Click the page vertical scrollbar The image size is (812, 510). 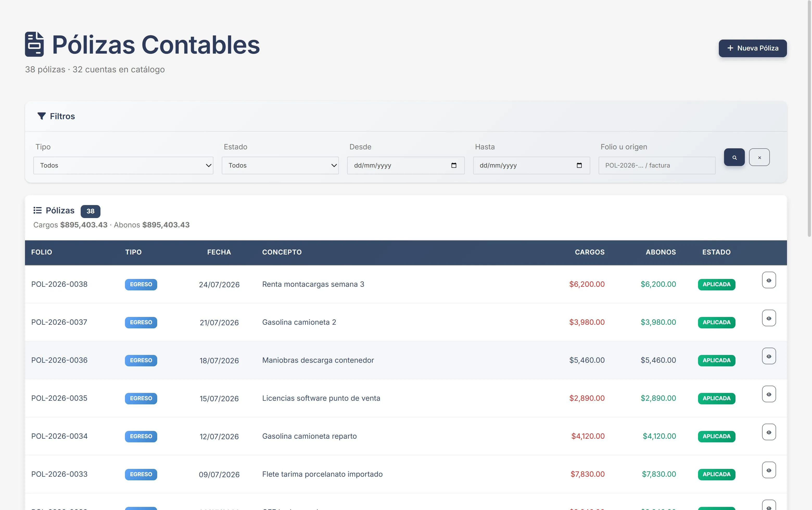click(809, 118)
